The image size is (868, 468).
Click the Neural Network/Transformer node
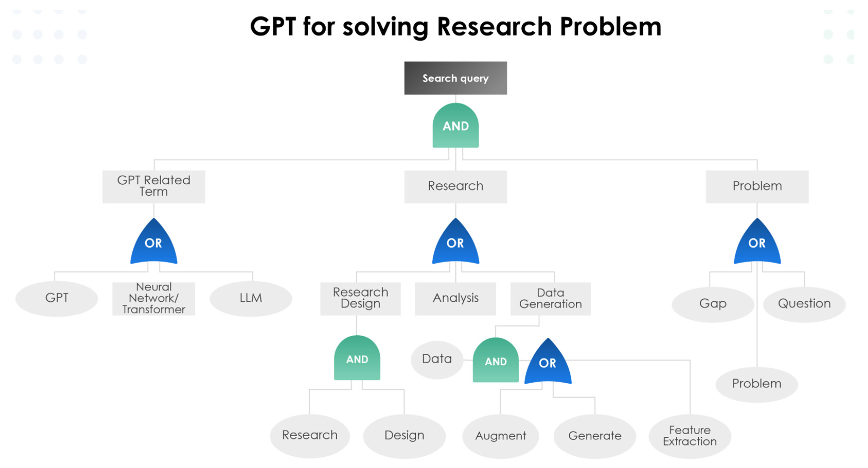[154, 298]
